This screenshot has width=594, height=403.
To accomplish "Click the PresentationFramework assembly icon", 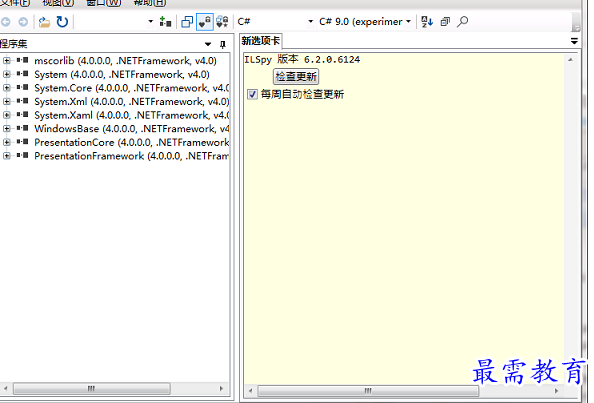I will [22, 155].
